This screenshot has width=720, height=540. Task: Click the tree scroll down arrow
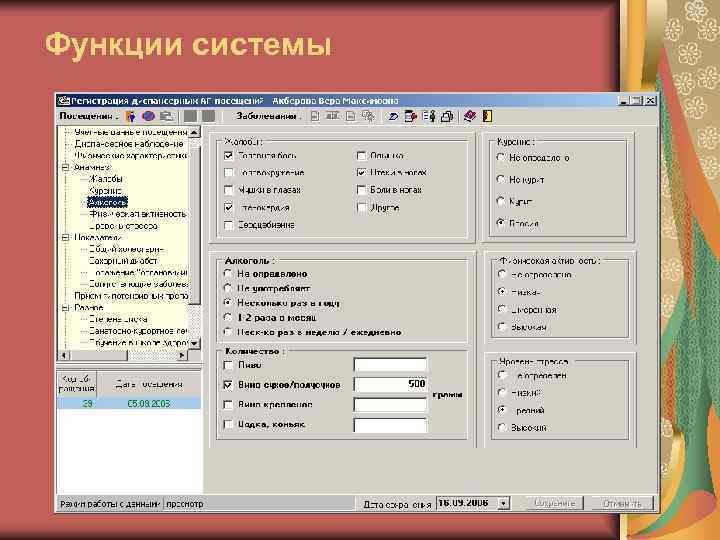(x=195, y=343)
